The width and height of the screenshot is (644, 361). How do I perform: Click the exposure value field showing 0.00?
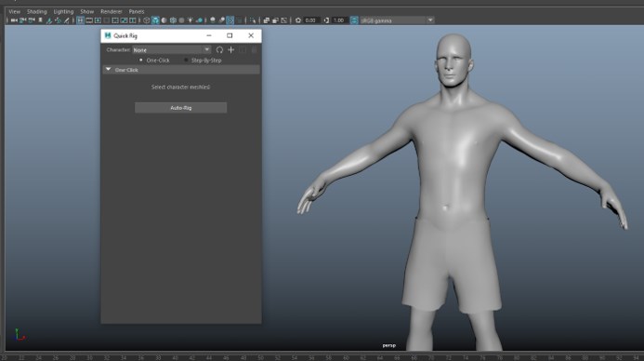(x=311, y=20)
